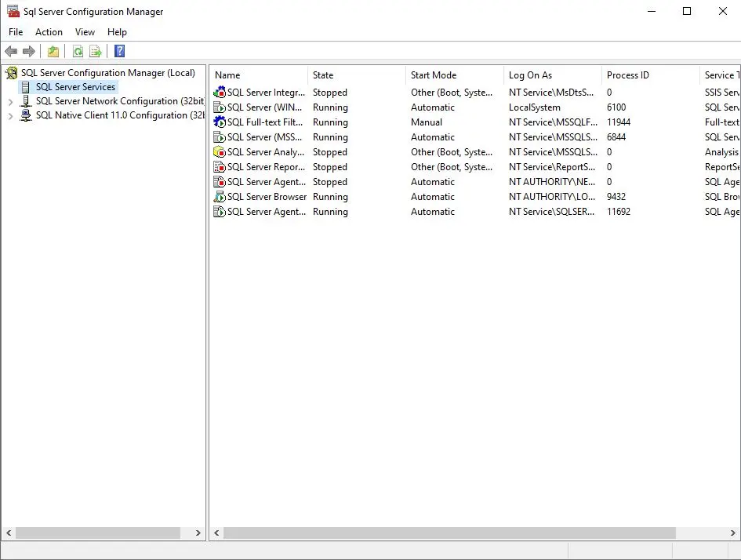Click the SQL Server Integration Services icon

(219, 92)
